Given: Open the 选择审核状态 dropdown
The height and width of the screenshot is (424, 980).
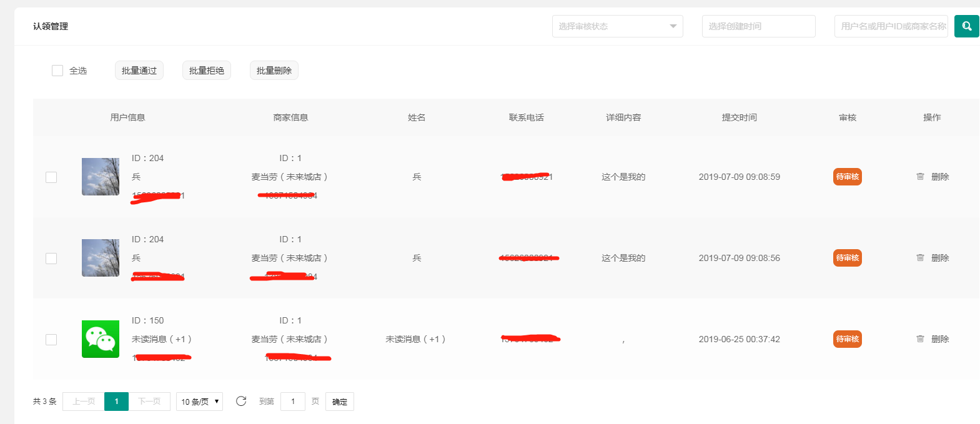Looking at the screenshot, I should tap(618, 26).
